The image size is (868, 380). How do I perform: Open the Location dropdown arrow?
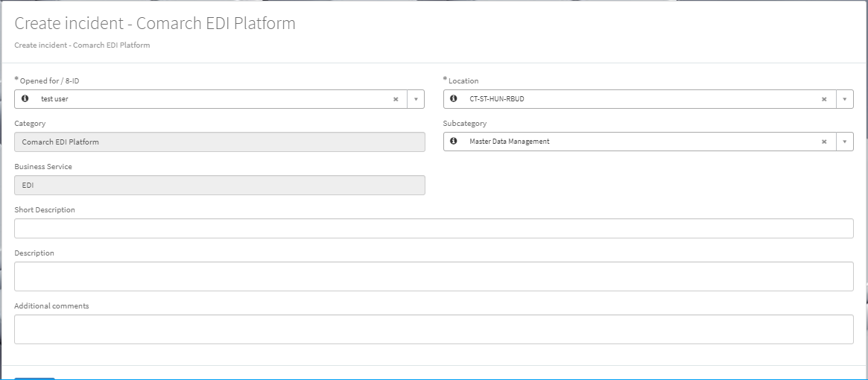845,99
